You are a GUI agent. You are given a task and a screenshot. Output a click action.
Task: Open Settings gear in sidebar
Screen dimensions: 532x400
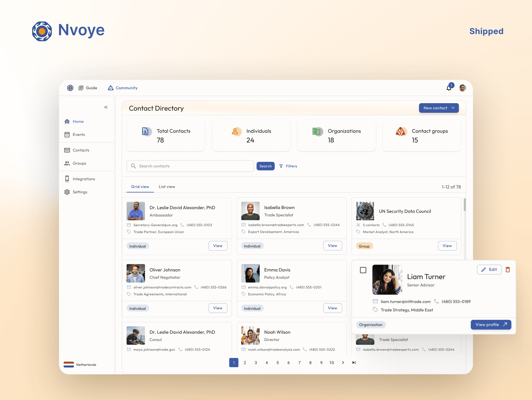pos(67,192)
